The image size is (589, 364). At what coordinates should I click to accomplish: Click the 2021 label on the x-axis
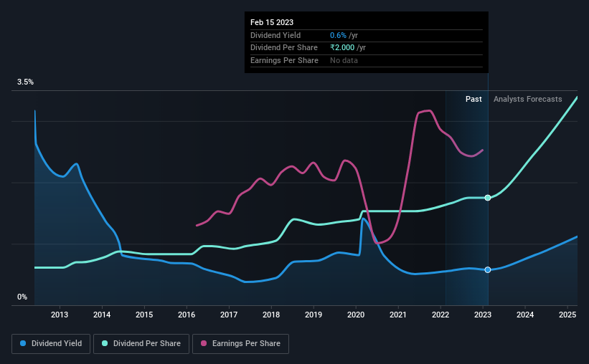pyautogui.click(x=398, y=315)
